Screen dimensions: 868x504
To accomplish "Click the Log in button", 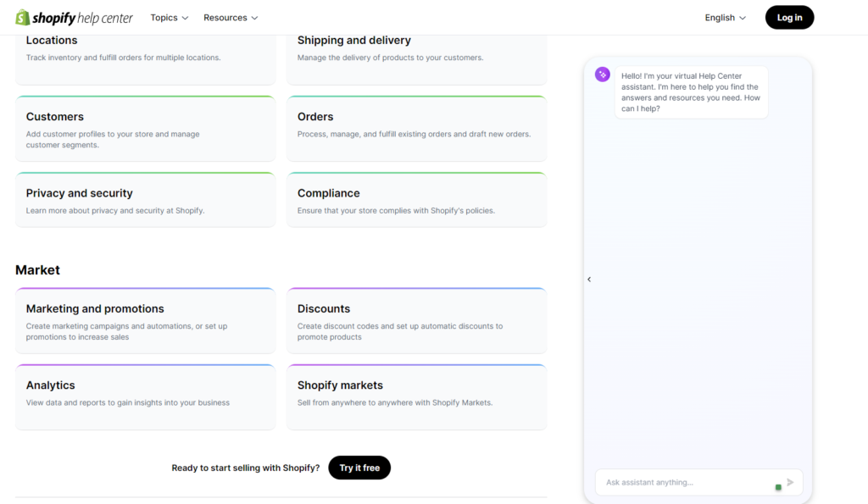I will coord(789,18).
